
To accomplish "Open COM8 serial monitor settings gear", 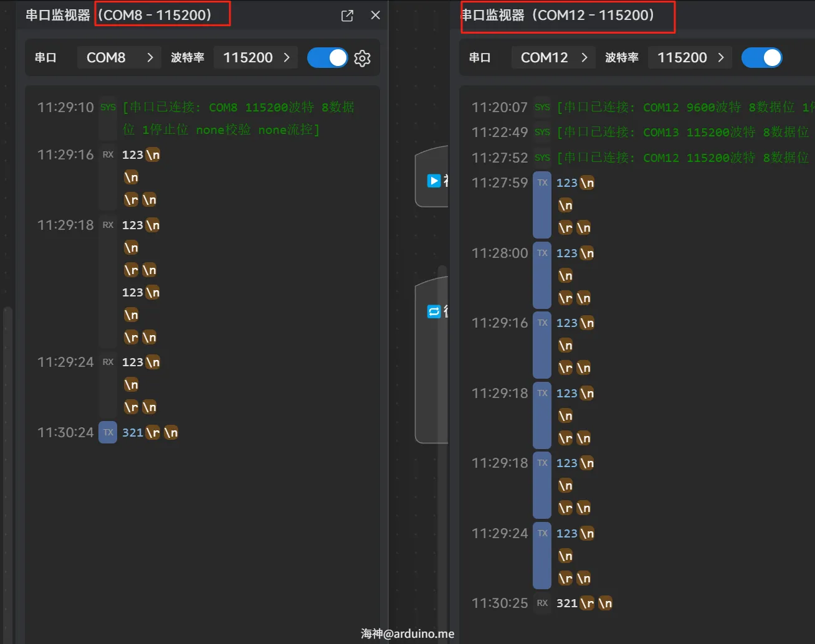I will tap(362, 58).
